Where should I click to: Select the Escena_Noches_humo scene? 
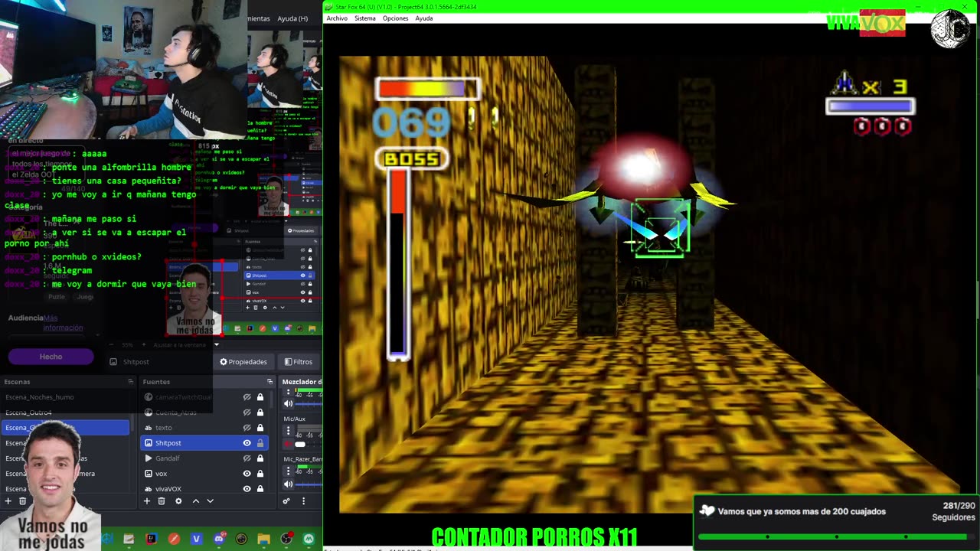[66, 397]
